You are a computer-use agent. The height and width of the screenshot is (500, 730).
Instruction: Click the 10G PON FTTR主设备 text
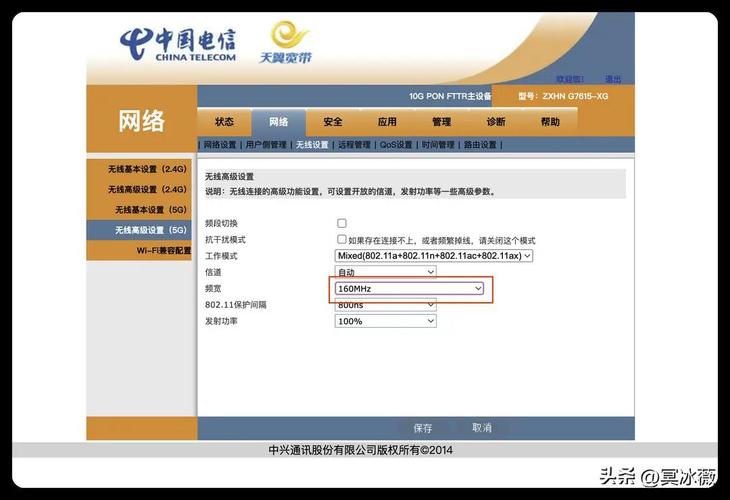(450, 96)
